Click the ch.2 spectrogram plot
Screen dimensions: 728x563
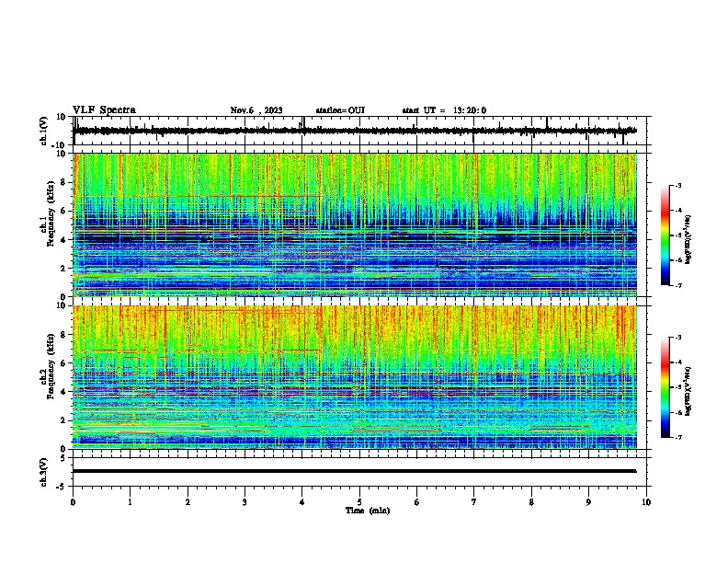[x=355, y=377]
